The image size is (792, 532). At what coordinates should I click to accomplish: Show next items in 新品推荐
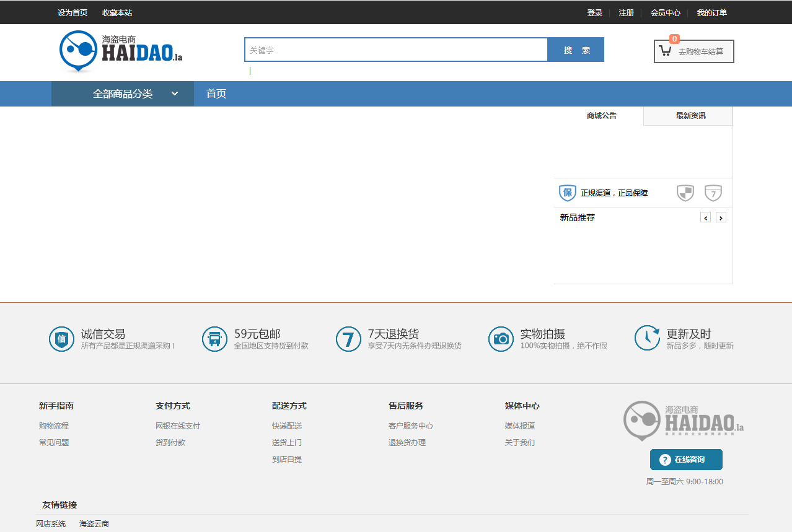721,217
